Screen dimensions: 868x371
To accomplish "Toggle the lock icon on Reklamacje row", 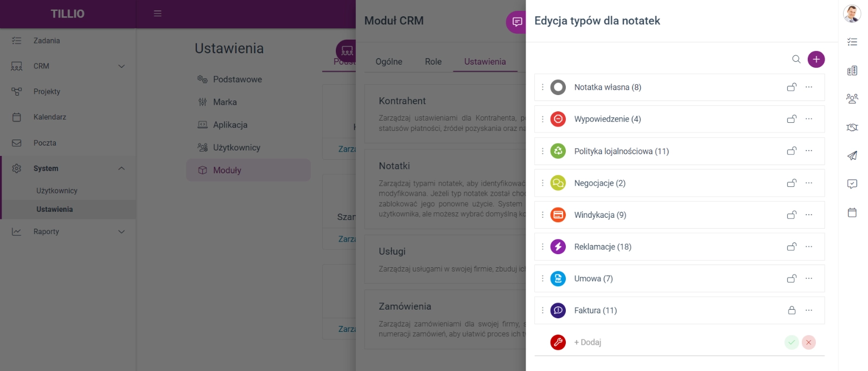I will (792, 247).
